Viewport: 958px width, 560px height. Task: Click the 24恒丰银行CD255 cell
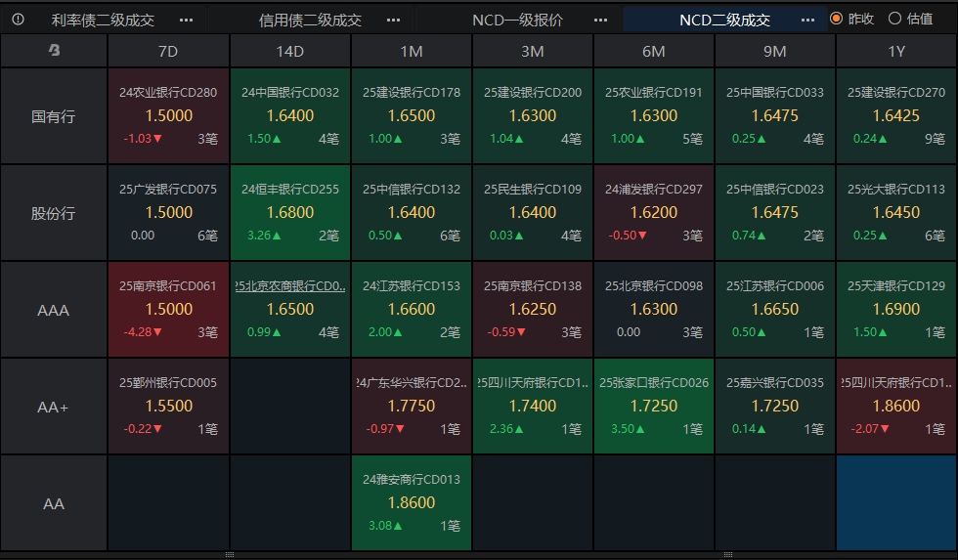click(290, 213)
